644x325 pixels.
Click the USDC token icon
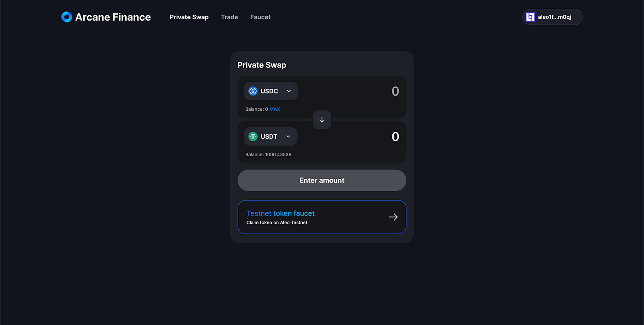253,91
